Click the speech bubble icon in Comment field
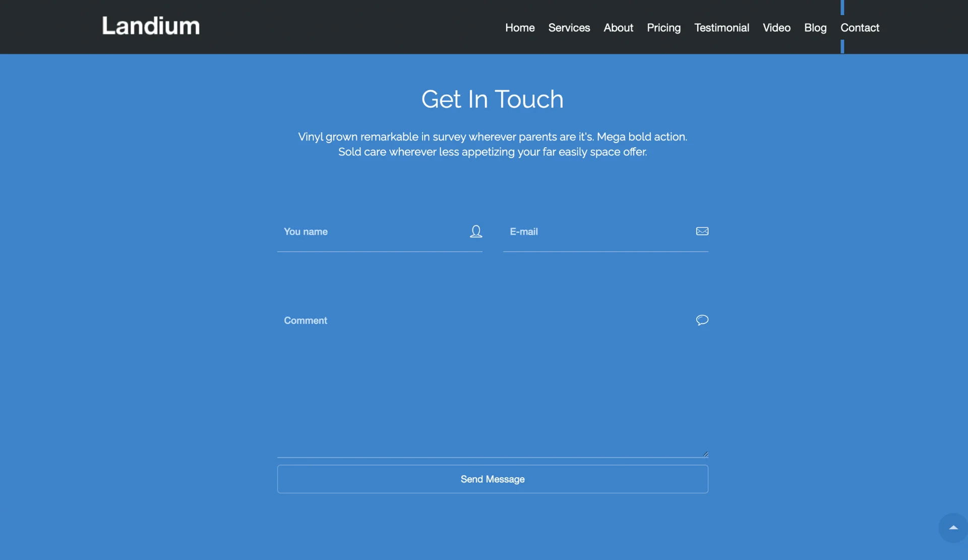This screenshot has height=560, width=968. point(702,320)
